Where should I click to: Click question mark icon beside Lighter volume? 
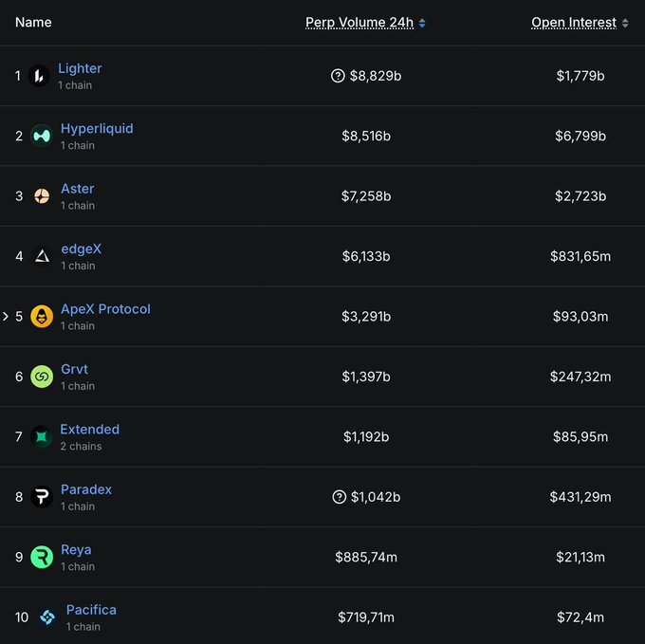click(x=338, y=76)
